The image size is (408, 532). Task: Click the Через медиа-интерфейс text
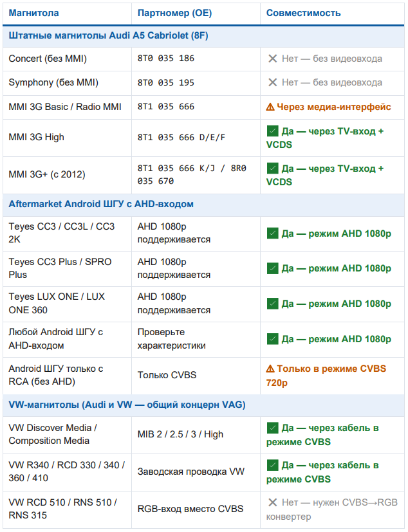(333, 107)
